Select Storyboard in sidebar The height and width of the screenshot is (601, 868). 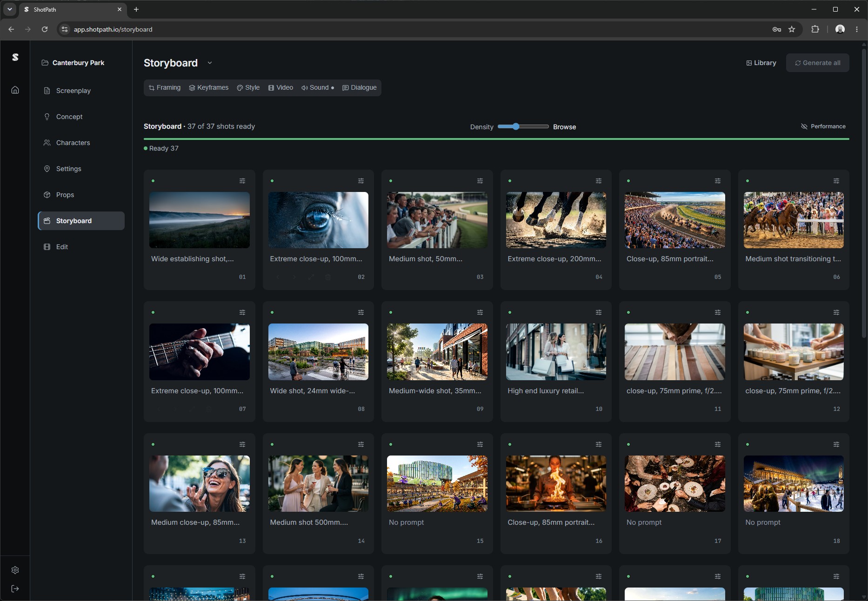(x=81, y=221)
